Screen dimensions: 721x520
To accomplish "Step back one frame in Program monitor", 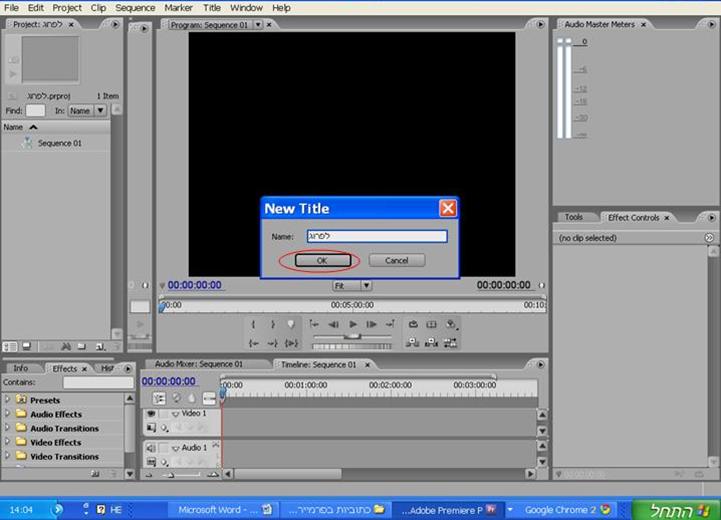I will (x=333, y=324).
